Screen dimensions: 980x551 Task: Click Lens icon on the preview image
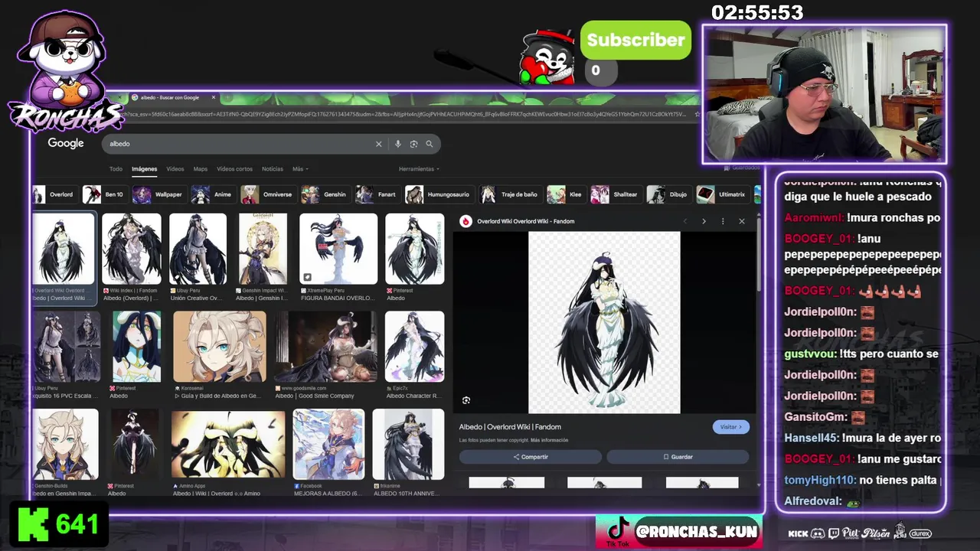point(466,400)
